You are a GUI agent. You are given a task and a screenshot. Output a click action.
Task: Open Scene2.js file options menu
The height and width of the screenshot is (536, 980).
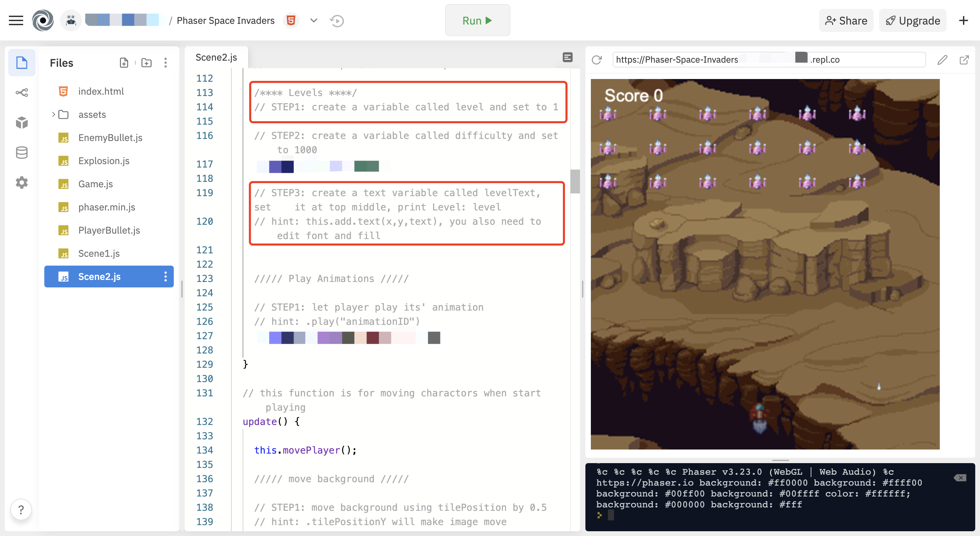pos(166,277)
